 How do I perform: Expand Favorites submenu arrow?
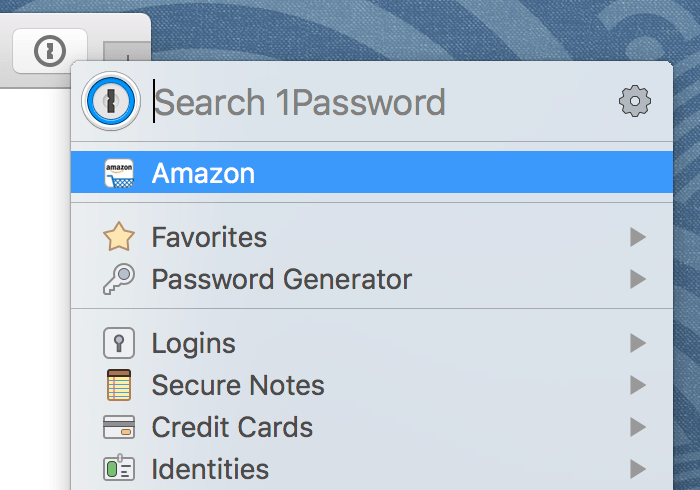638,237
